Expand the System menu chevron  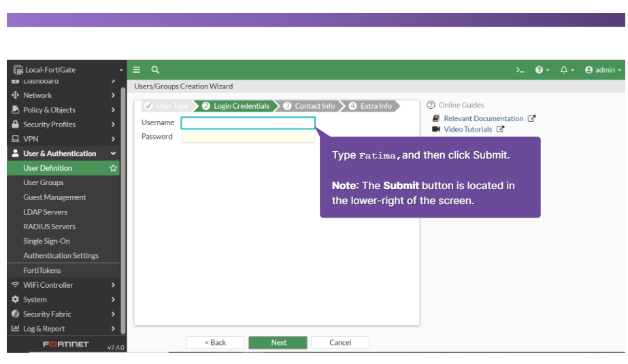click(113, 299)
